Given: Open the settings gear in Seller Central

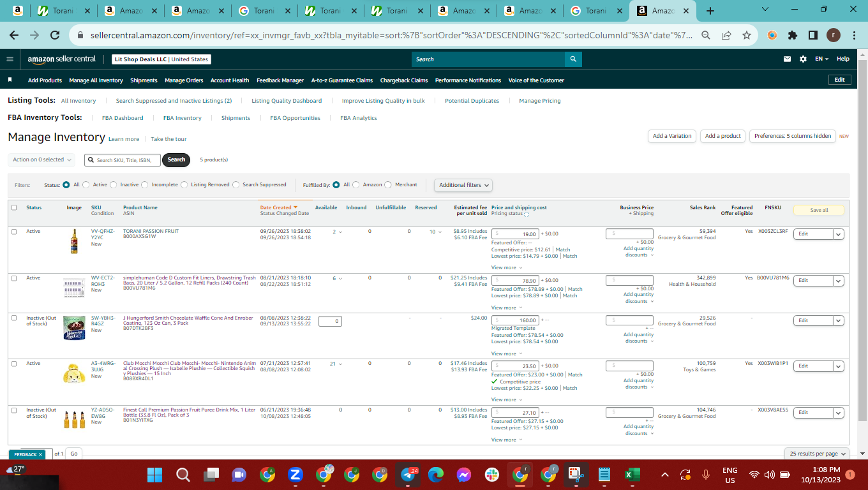Looking at the screenshot, I should (803, 59).
